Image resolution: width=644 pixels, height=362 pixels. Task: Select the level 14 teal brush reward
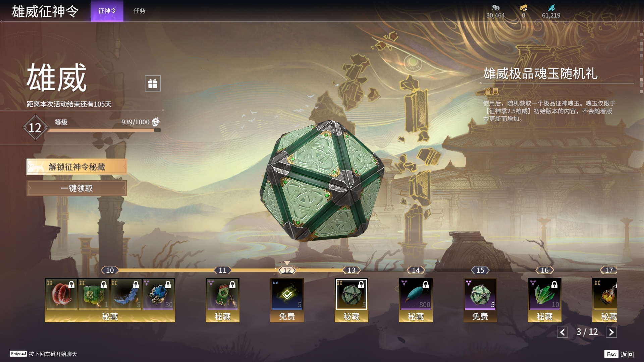coord(416,294)
